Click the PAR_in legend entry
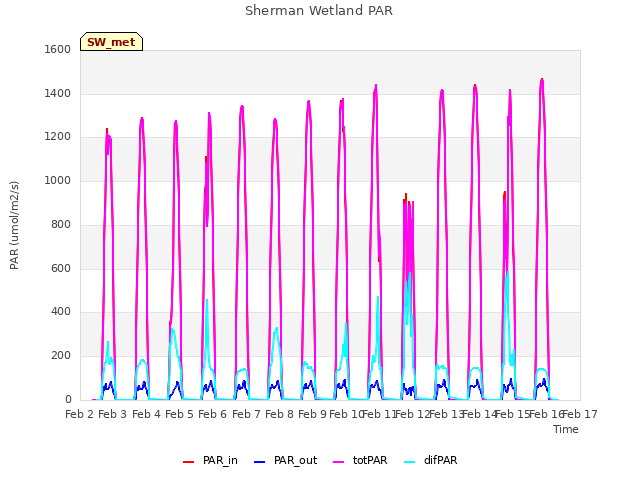Screen dimensions: 640x480 210,460
